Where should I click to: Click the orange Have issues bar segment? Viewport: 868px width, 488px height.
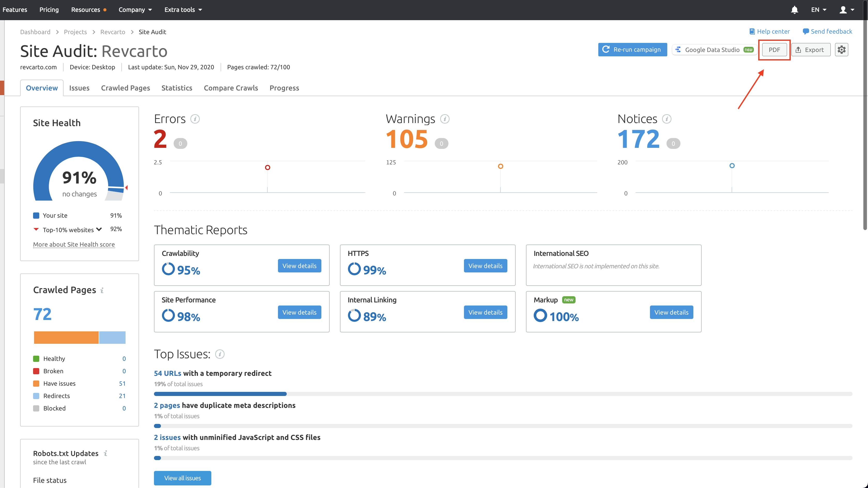pos(66,338)
